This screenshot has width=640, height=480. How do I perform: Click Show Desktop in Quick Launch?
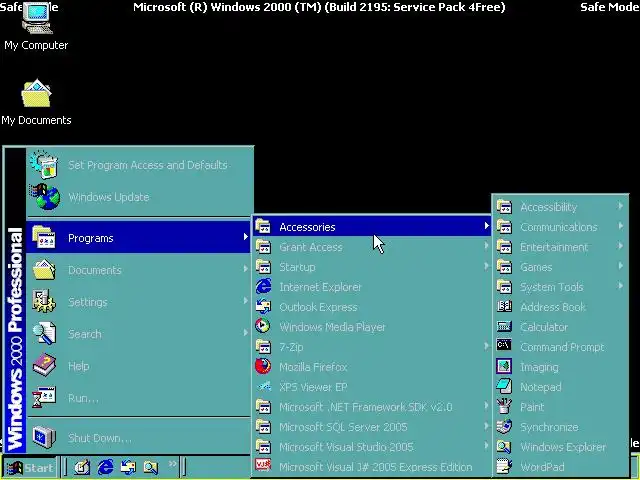[82, 467]
